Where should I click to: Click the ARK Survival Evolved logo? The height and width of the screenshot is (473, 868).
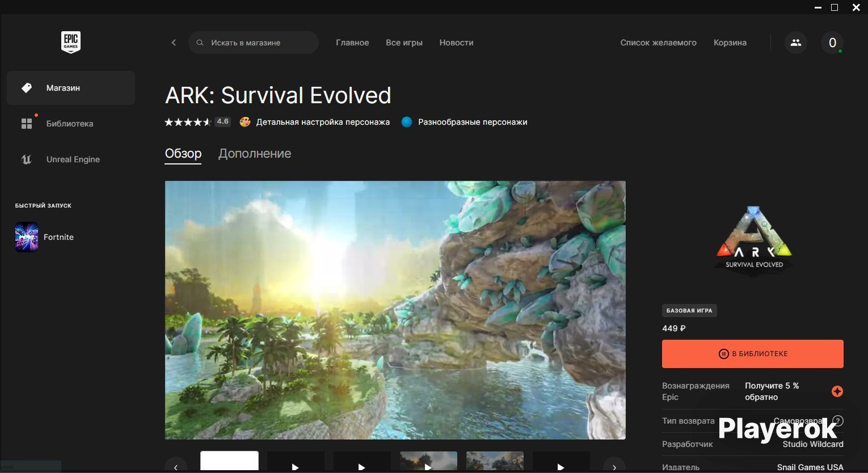click(753, 240)
